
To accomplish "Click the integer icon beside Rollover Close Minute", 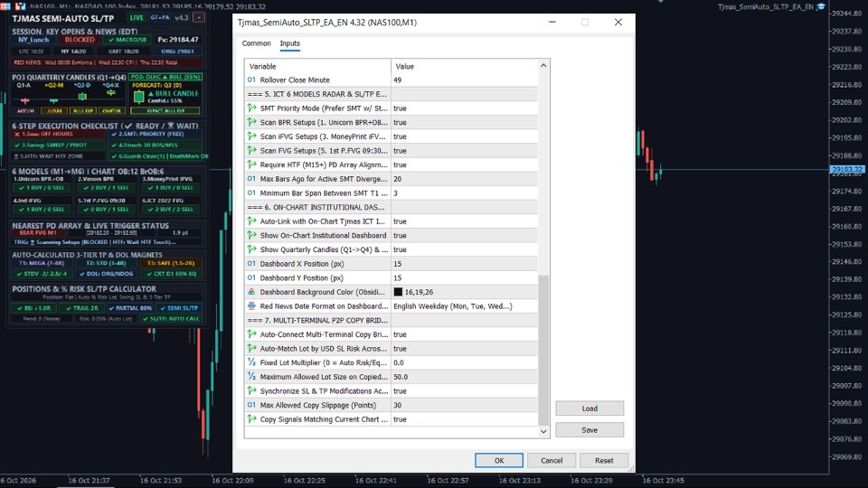I will tap(251, 80).
